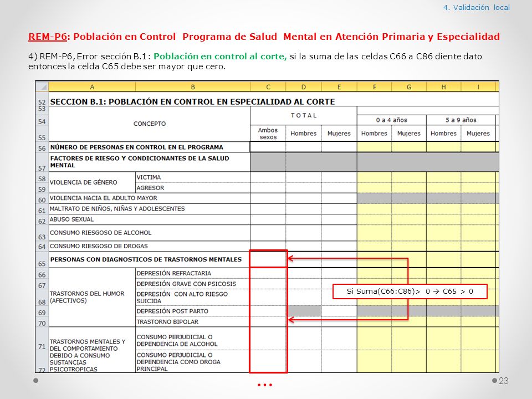Click 'FACTORES DE RIESGO Y CONDICIONANTES' cell

pyautogui.click(x=149, y=162)
